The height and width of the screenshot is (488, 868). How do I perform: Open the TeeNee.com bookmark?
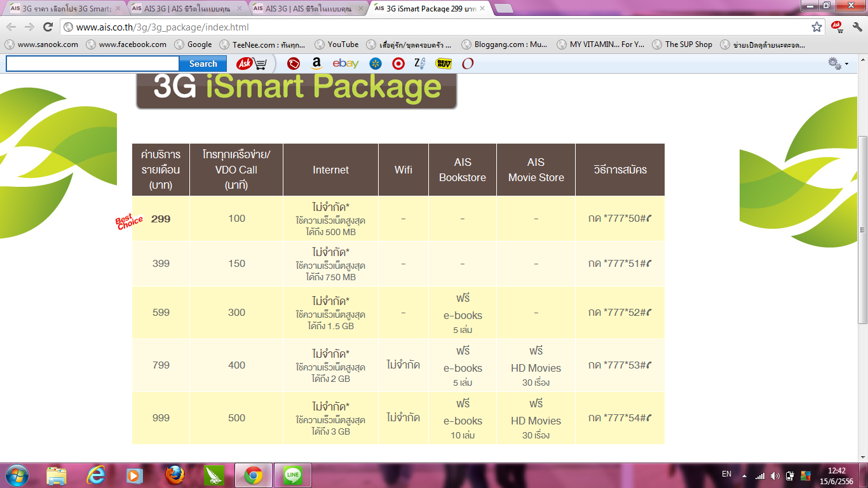pos(262,44)
